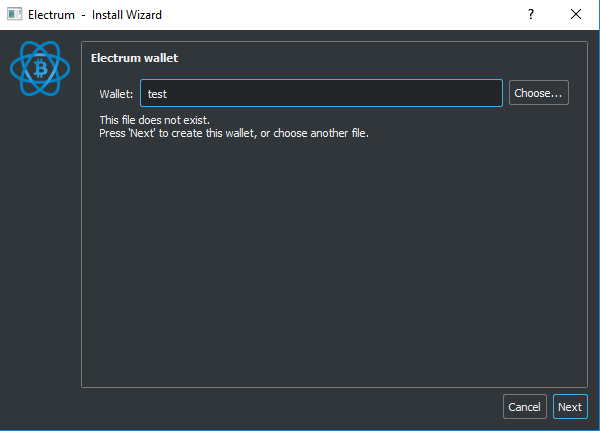This screenshot has width=600, height=431.
Task: Click the blank space right of "Electrum wallet" heading
Action: pos(380,58)
